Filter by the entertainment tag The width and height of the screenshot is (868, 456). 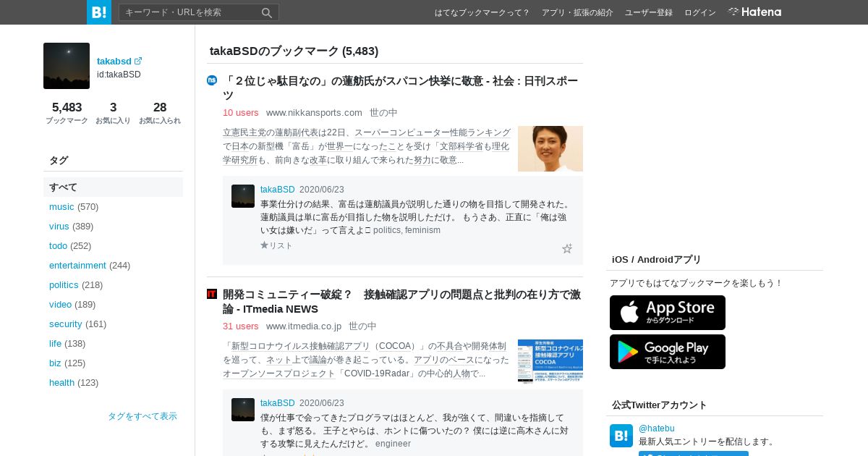(77, 265)
